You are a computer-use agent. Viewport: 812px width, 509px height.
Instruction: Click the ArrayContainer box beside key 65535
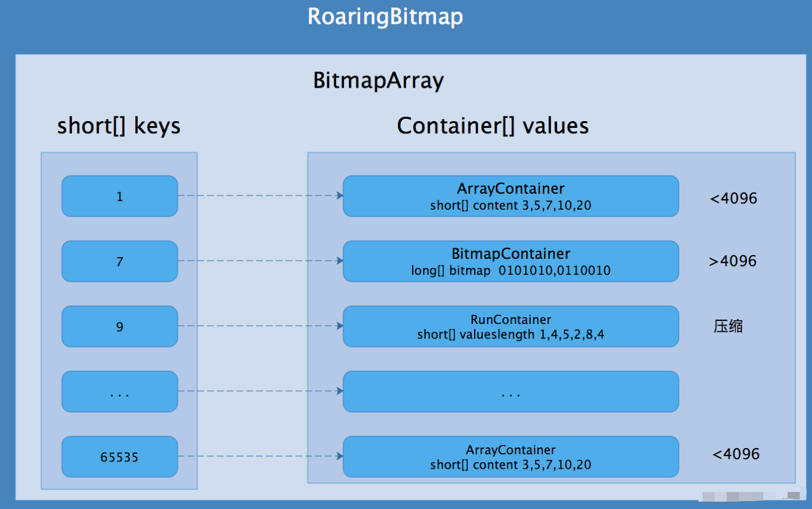pos(511,457)
